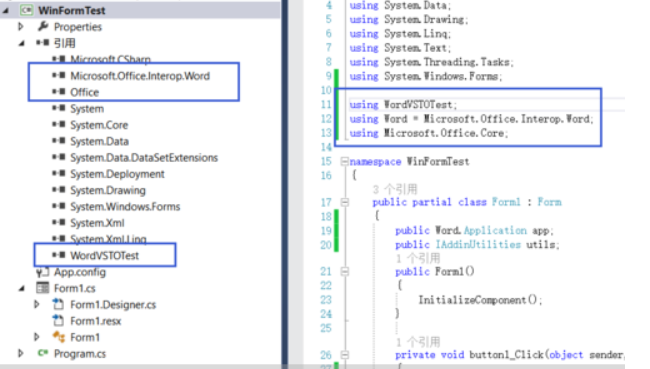
Task: Click the WinFormTest C# project icon
Action: (27, 10)
